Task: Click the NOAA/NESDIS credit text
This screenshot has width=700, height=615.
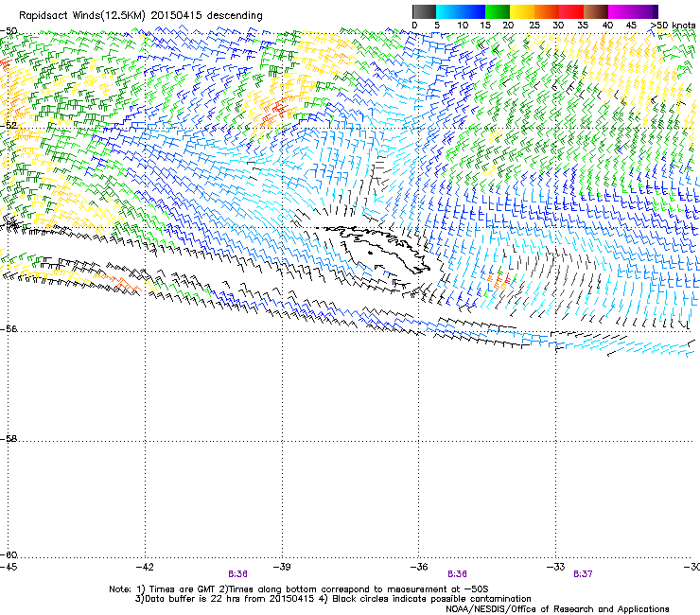Action: [x=557, y=609]
